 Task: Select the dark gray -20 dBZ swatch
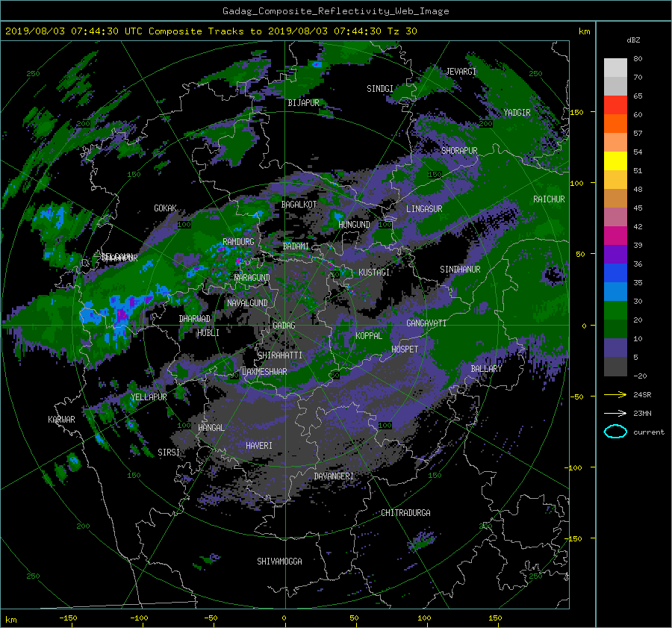point(615,366)
